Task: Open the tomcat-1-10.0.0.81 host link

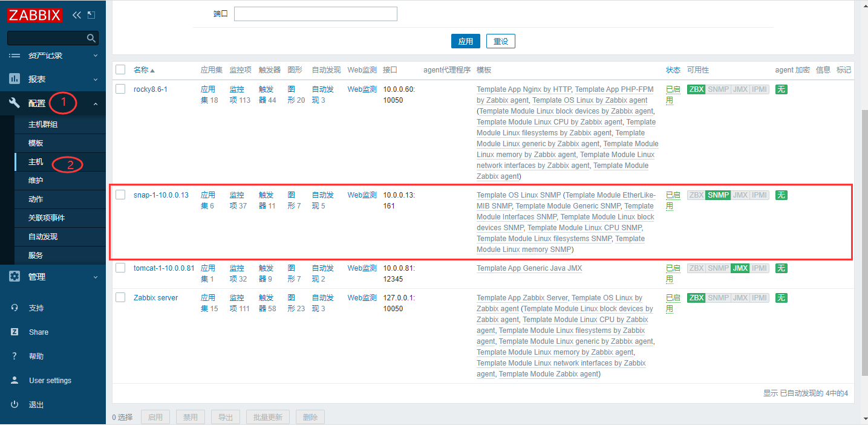Action: click(165, 268)
